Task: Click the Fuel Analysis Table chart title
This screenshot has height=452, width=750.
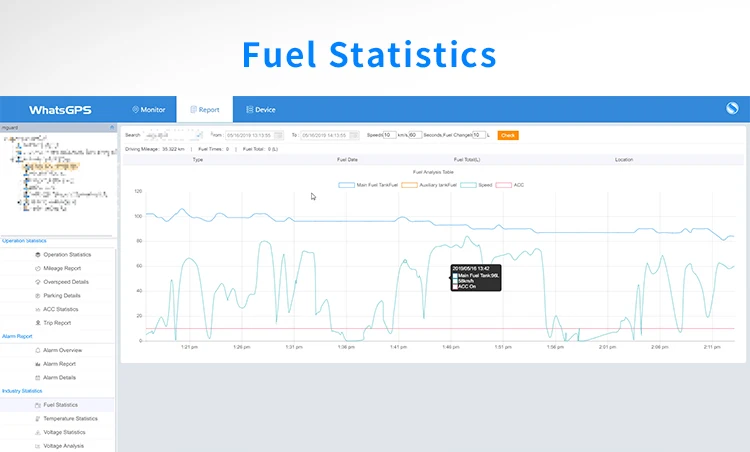Action: click(x=433, y=172)
